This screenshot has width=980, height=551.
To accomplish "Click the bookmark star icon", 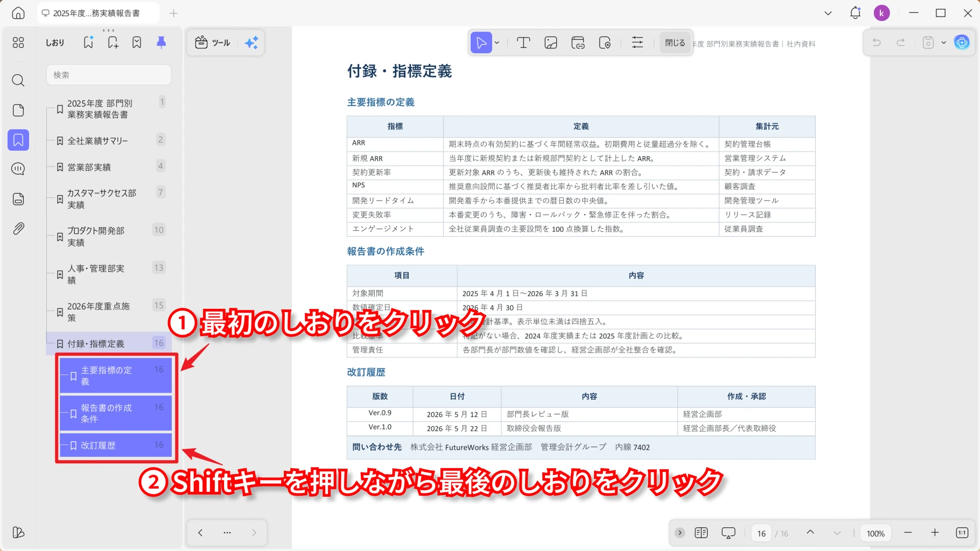I will (137, 43).
